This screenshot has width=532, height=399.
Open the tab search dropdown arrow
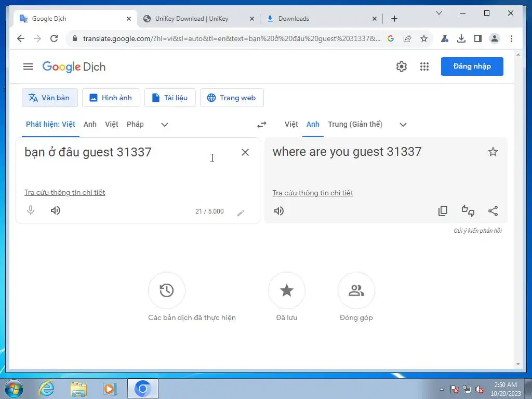pos(438,13)
